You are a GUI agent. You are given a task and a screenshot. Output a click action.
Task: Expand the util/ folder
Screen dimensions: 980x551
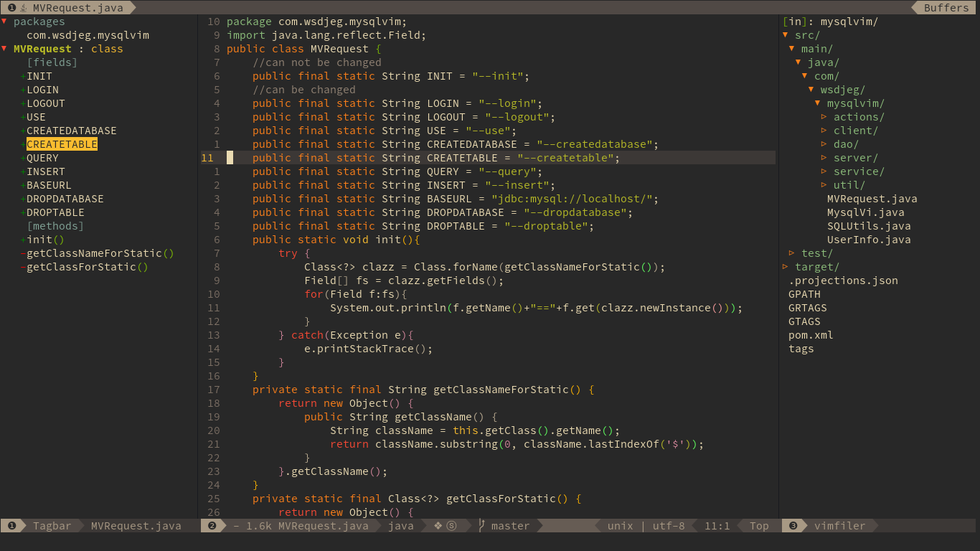pos(824,185)
